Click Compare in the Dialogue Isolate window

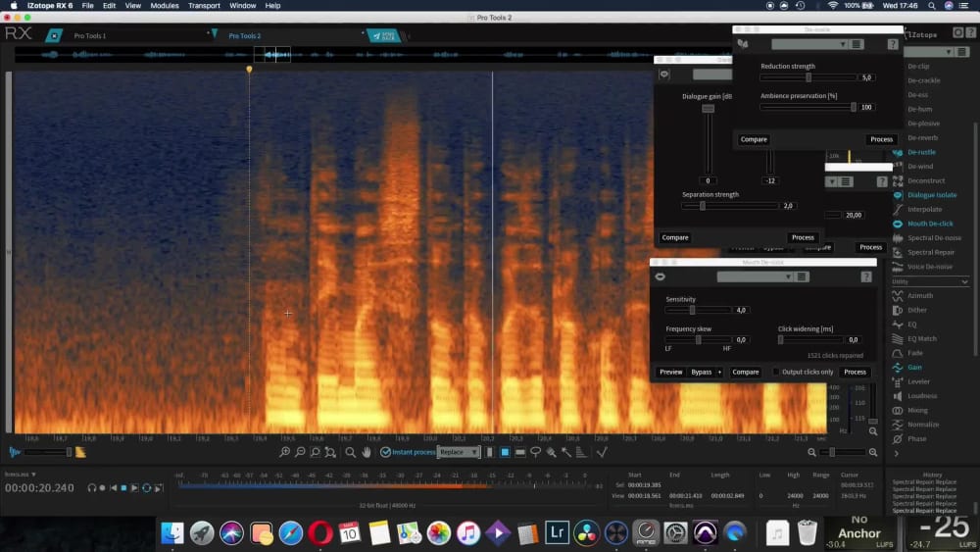coord(675,237)
